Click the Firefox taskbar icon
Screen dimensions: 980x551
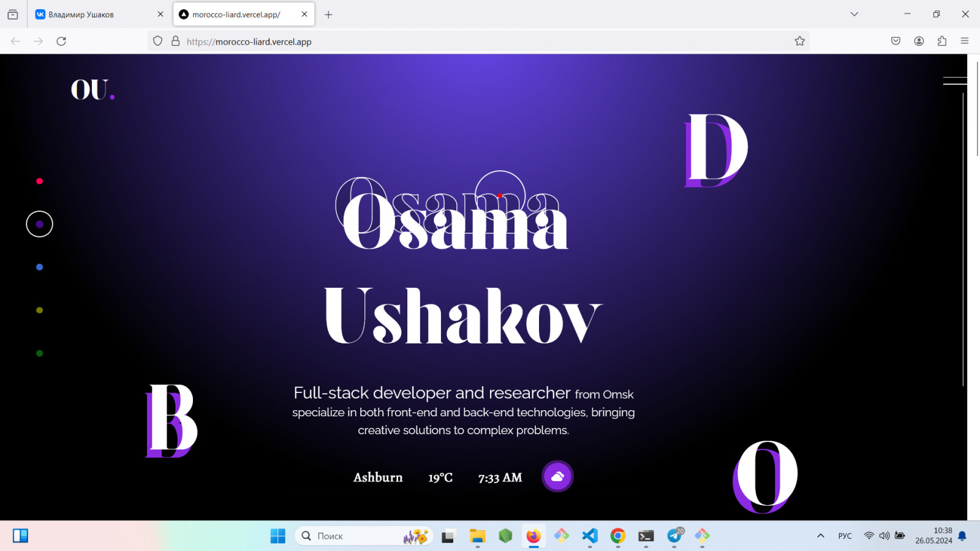pyautogui.click(x=533, y=536)
